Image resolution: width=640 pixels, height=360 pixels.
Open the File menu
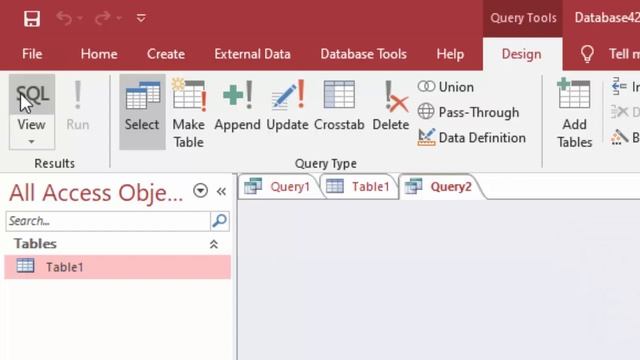[x=32, y=54]
